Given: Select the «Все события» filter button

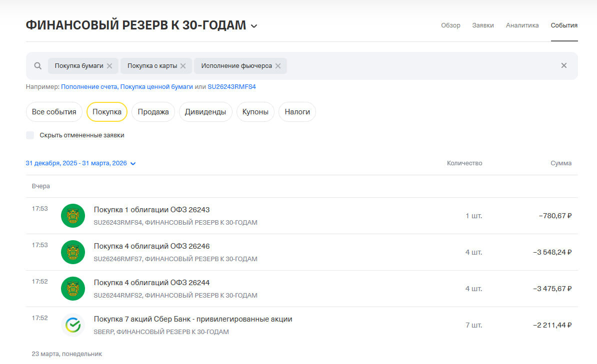Looking at the screenshot, I should pos(54,112).
